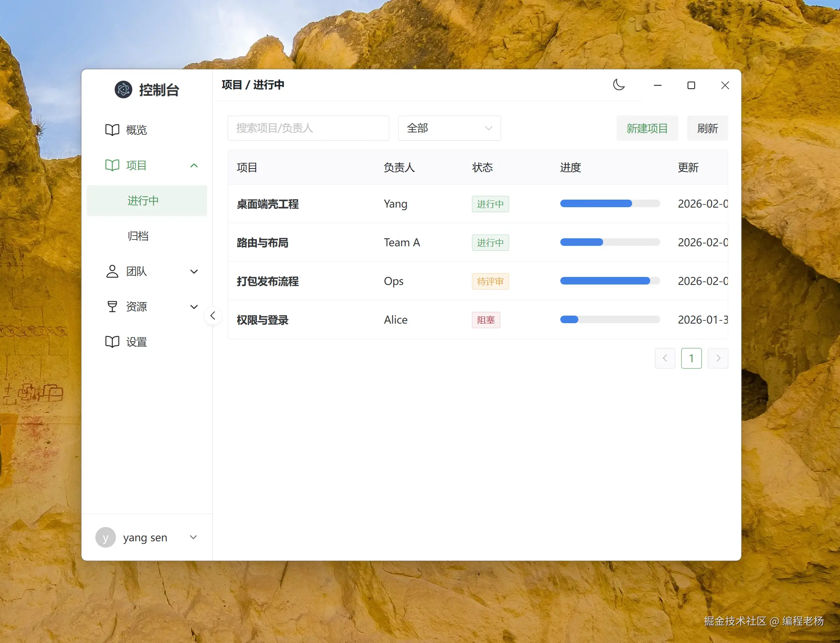Expand the yang sen account dropdown
This screenshot has width=840, height=643.
click(x=193, y=537)
